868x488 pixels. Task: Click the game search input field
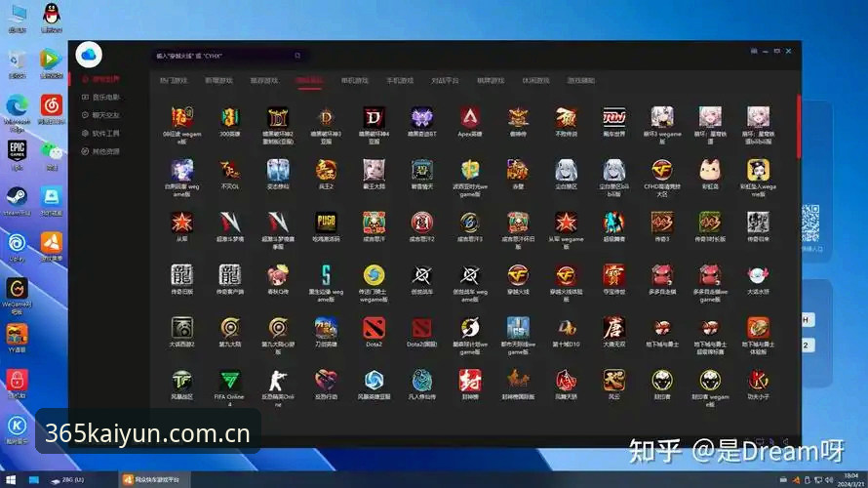coord(228,56)
